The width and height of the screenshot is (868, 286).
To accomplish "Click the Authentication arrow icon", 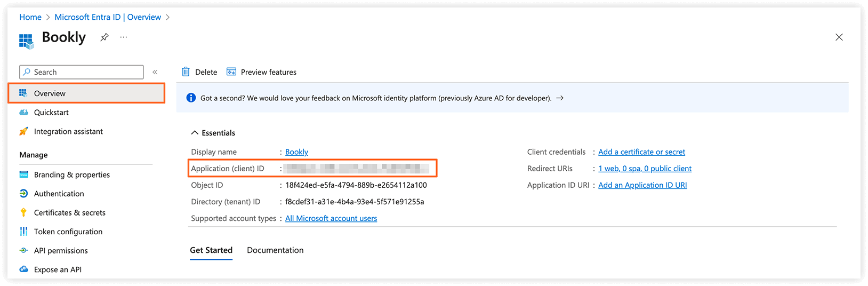I will (23, 194).
